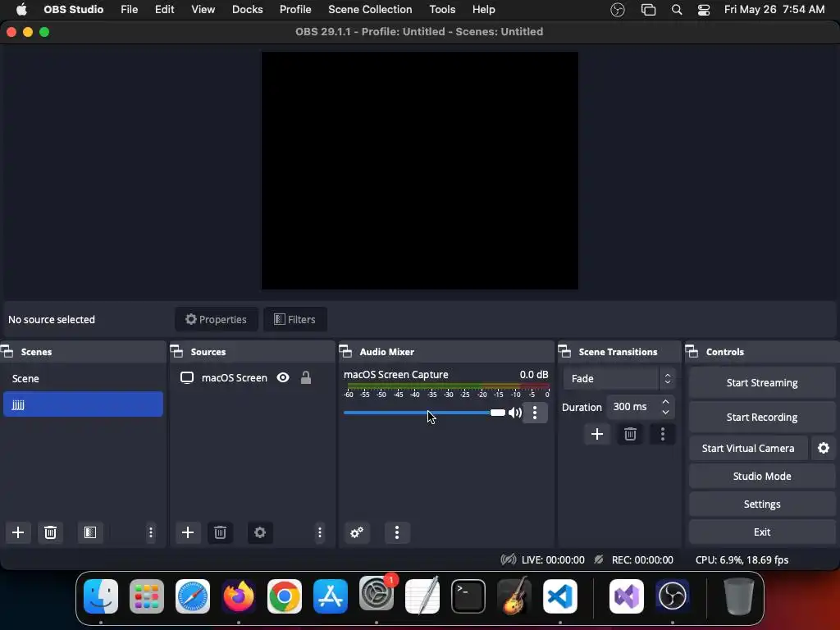Click Start Recording button
Screen dimensions: 840x630
[x=762, y=417]
